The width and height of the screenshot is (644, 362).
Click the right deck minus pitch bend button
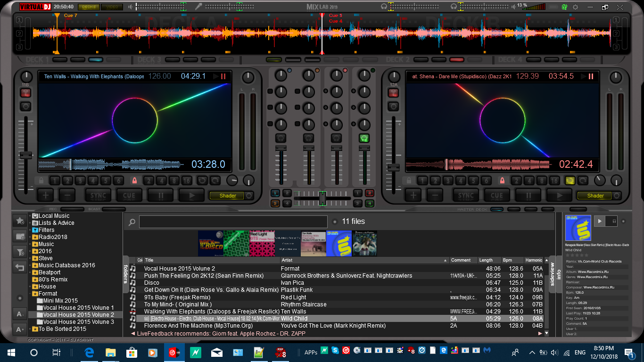tap(435, 195)
